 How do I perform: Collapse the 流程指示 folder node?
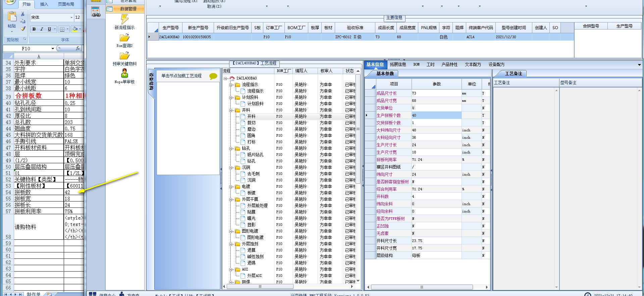231,85
